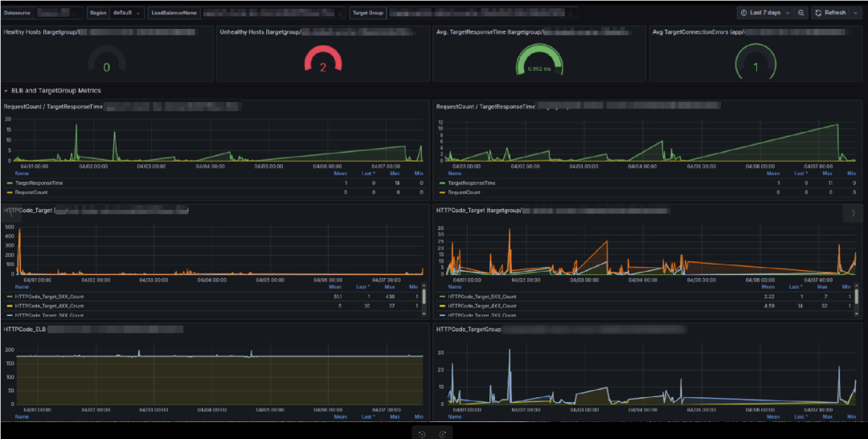Collapse the ELB and TargetGroup Metrics row
868x439 pixels.
pyautogui.click(x=6, y=91)
